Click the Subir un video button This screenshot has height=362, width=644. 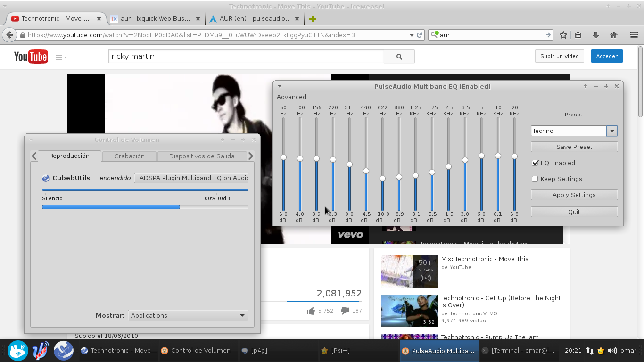pos(560,56)
